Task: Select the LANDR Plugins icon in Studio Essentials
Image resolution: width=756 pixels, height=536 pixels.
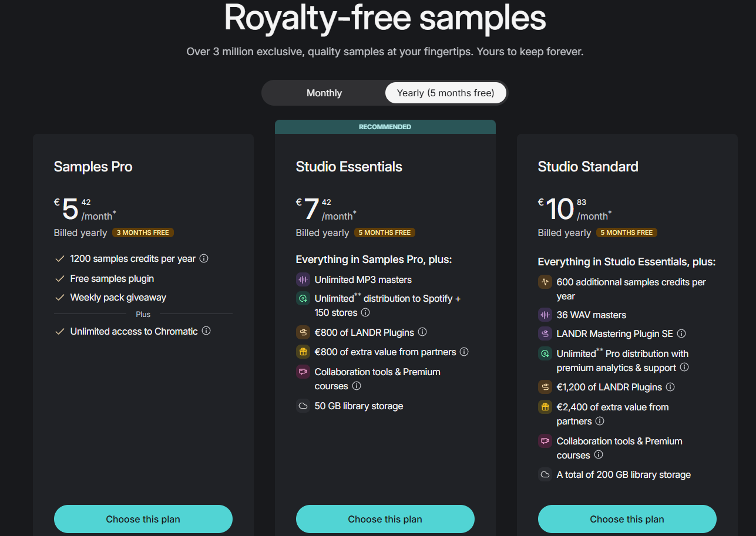Action: coord(303,332)
